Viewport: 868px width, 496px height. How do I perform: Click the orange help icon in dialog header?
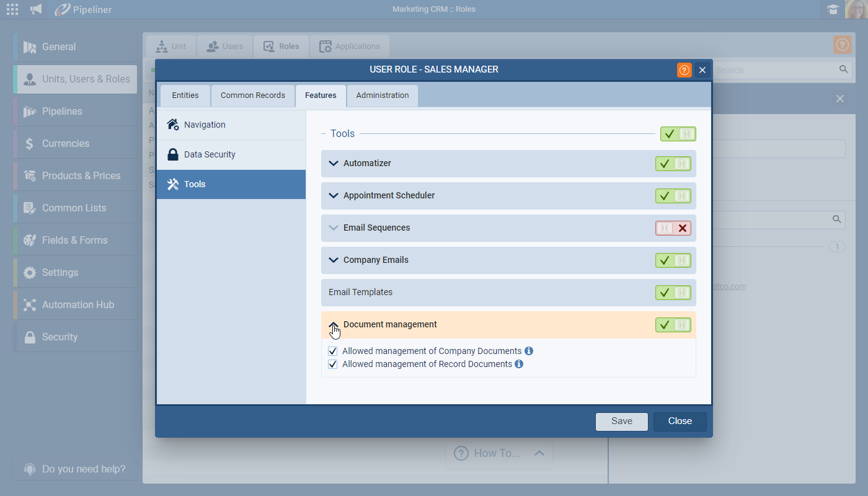684,70
